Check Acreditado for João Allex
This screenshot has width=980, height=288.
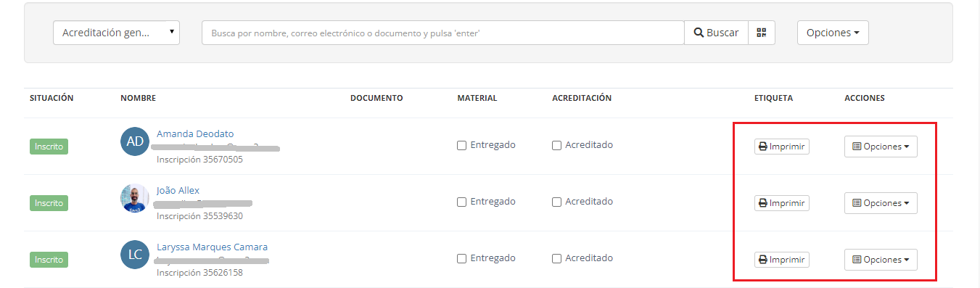tap(556, 202)
